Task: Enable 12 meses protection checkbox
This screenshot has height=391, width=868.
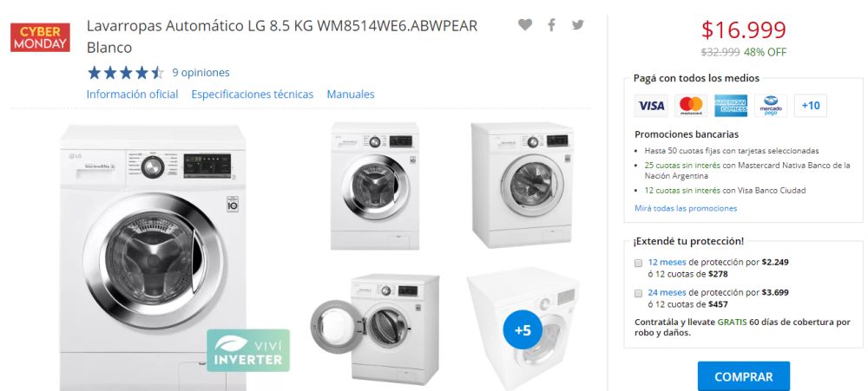Action: tap(638, 263)
